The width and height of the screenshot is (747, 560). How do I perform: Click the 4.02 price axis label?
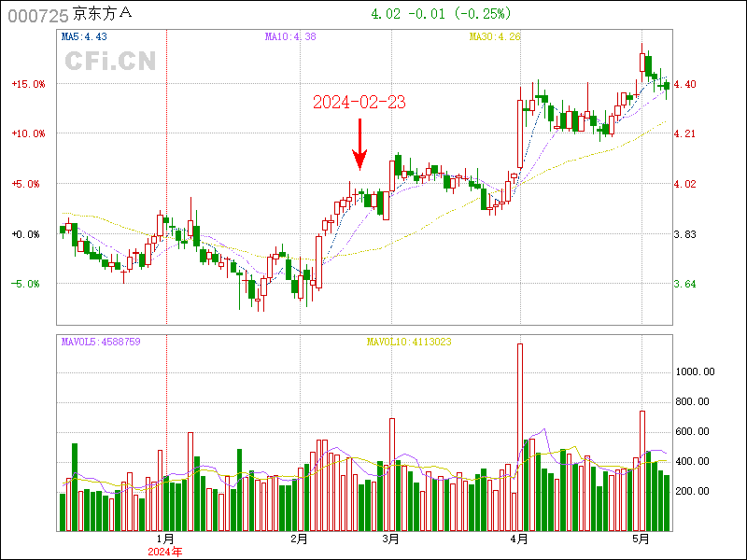coord(684,184)
